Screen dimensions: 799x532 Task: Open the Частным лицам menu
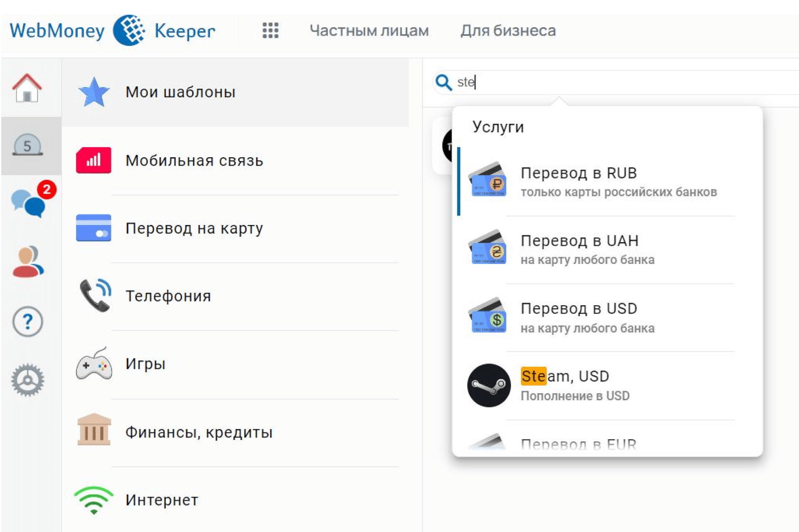tap(369, 31)
